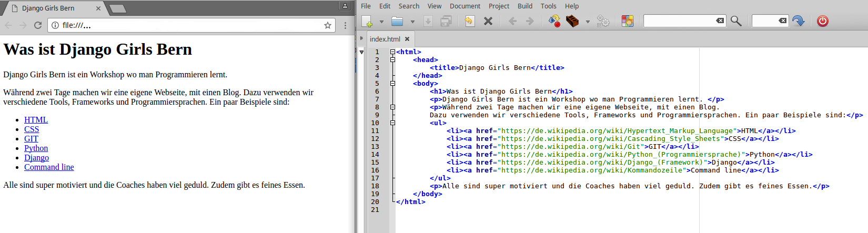Clear the Geany search field
The height and width of the screenshot is (233, 868).
(720, 21)
